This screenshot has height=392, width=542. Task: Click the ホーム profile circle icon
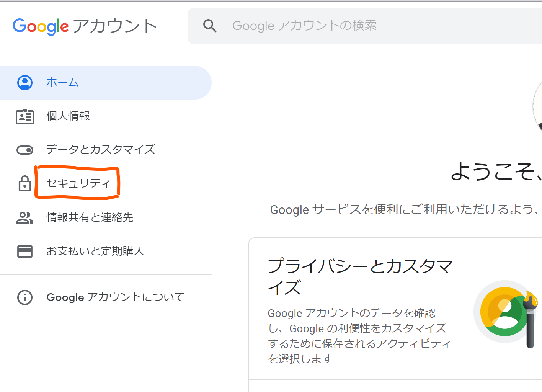25,83
